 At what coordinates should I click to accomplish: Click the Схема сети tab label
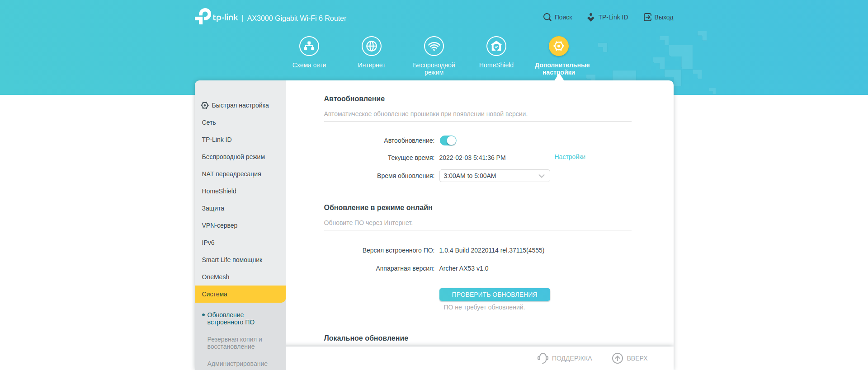point(309,65)
